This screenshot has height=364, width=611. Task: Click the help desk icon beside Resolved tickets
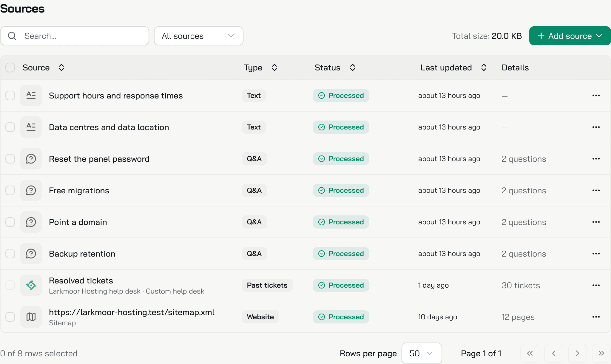click(31, 285)
